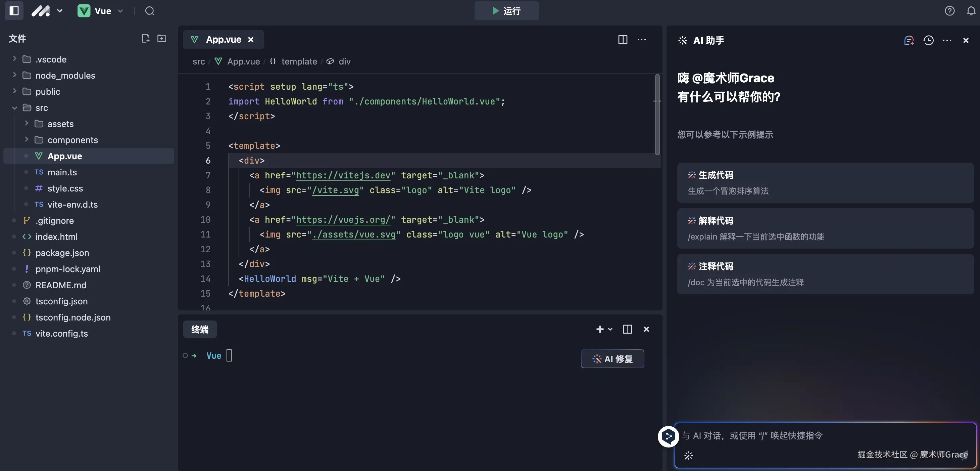The height and width of the screenshot is (471, 980).
Task: Expand the components folder
Action: point(27,140)
